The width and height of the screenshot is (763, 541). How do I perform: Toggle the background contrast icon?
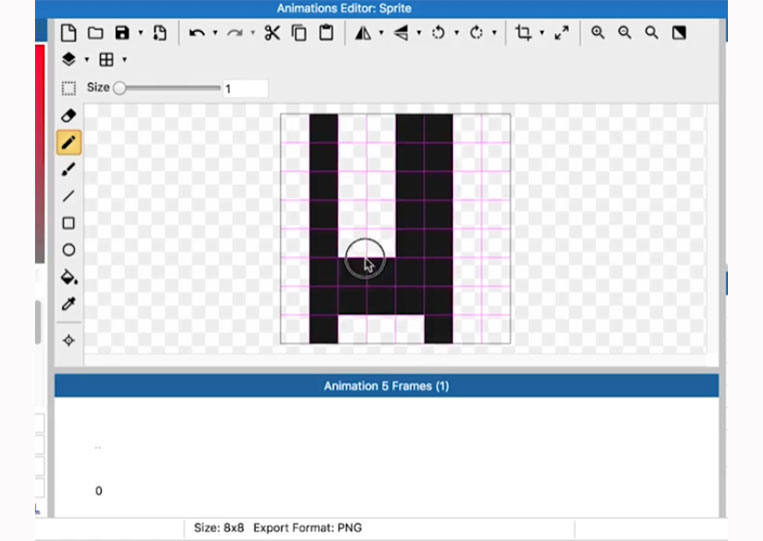pos(679,33)
